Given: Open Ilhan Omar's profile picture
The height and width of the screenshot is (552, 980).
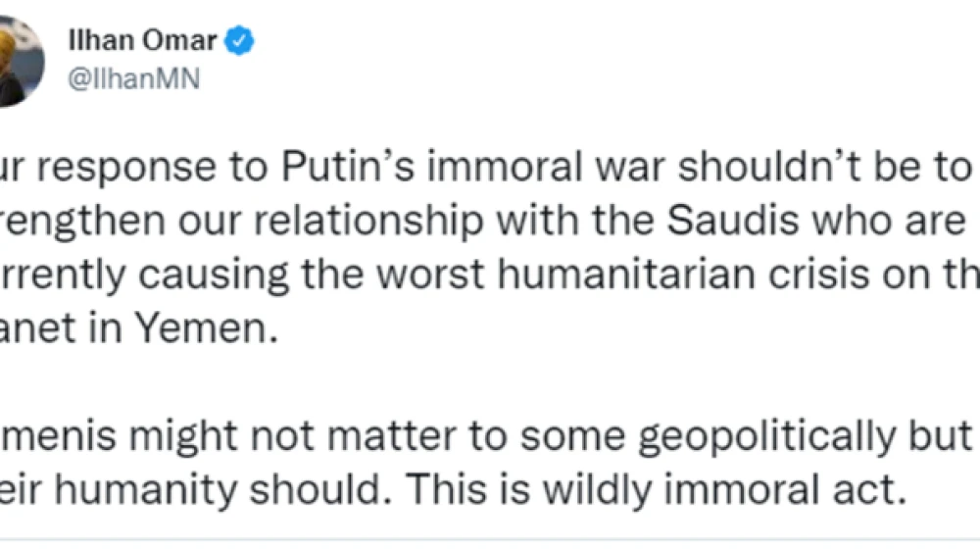Looking at the screenshot, I should coord(18,61).
